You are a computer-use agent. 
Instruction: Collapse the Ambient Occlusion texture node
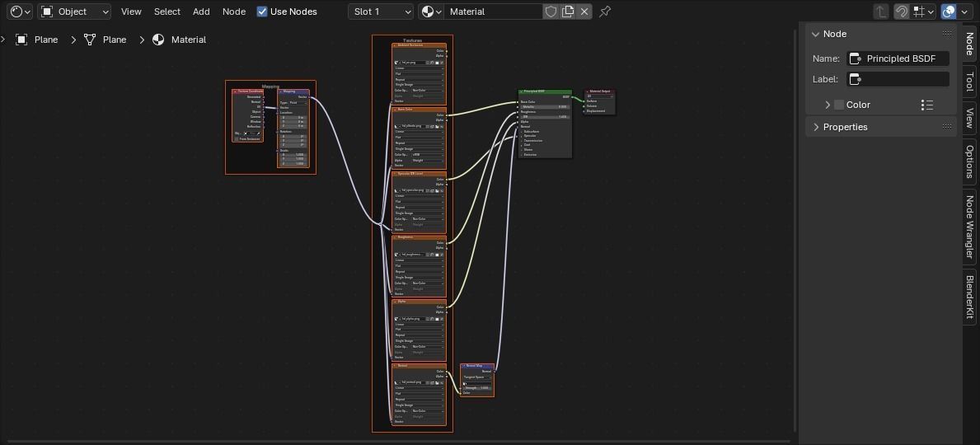(x=395, y=45)
